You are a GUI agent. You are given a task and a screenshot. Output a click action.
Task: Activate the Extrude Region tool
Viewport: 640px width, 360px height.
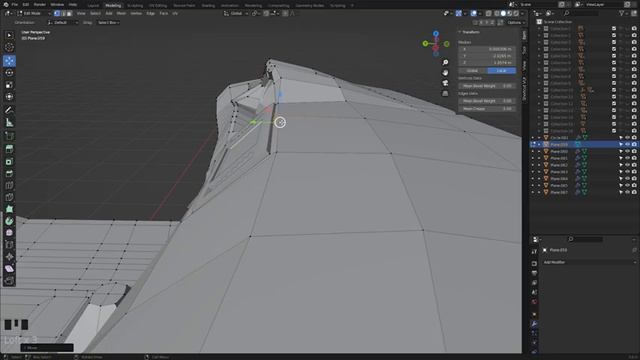coord(9,149)
